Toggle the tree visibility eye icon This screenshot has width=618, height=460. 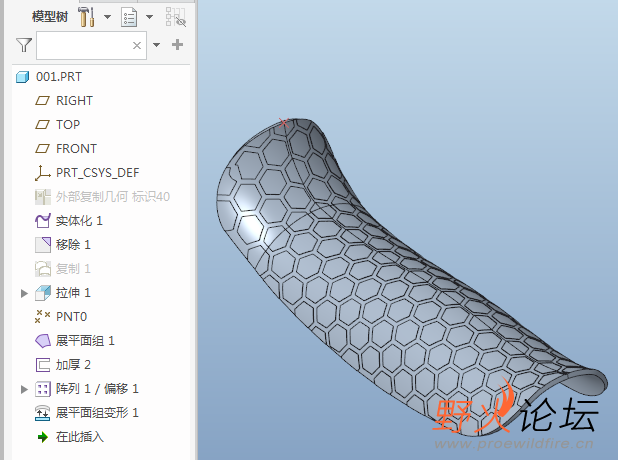tap(175, 17)
